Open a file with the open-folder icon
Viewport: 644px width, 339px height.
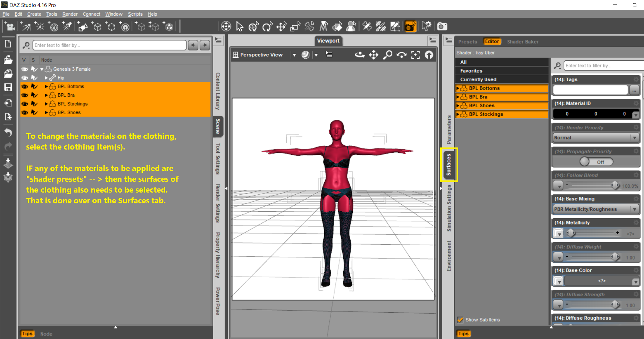[8, 59]
